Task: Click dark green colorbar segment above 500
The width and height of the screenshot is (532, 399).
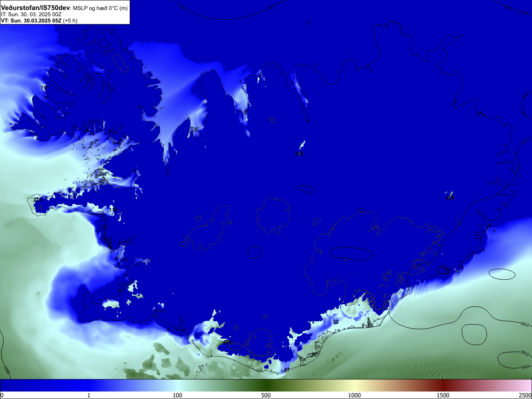Action: tap(266, 385)
